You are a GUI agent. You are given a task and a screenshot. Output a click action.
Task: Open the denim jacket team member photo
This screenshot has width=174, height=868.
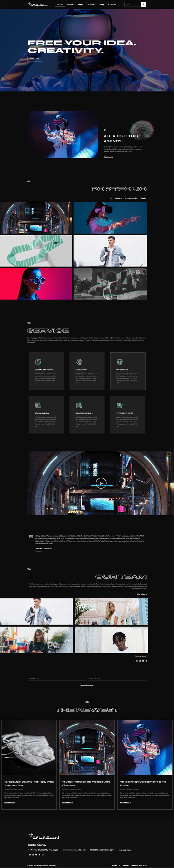[36, 611]
